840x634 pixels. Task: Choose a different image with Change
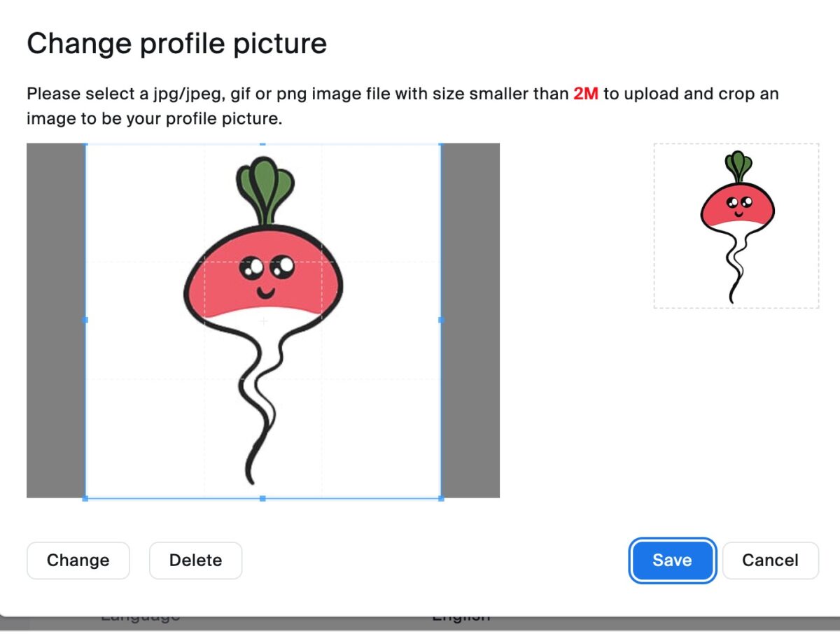point(78,561)
